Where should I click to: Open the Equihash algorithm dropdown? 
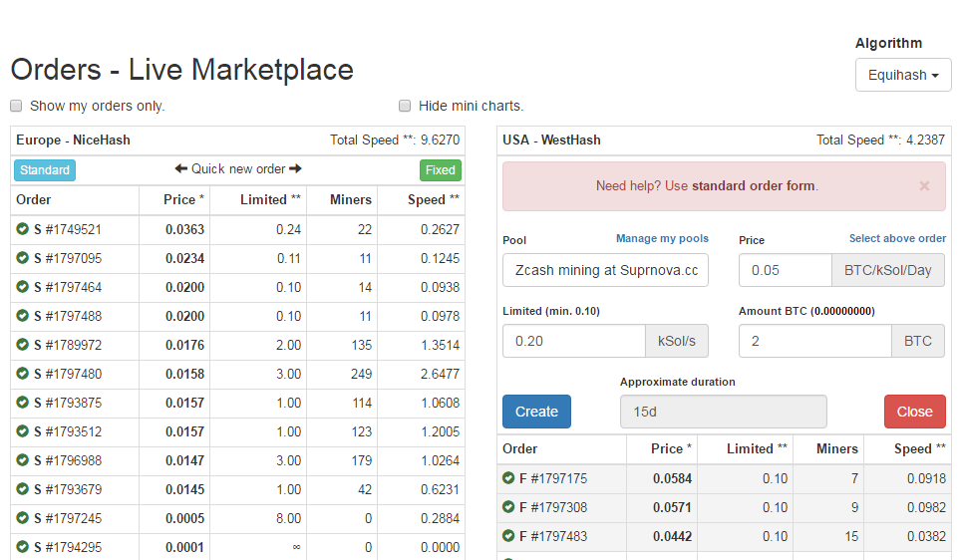pos(903,75)
